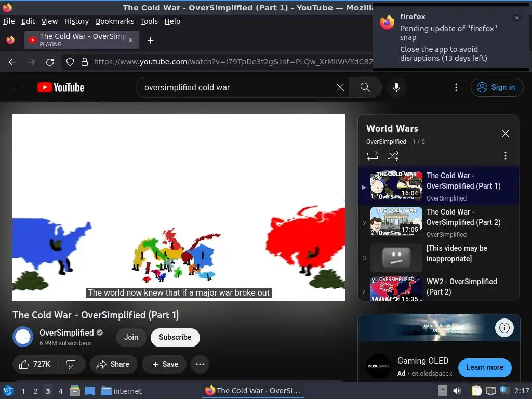Open the removable media eject tray icon

tap(442, 391)
